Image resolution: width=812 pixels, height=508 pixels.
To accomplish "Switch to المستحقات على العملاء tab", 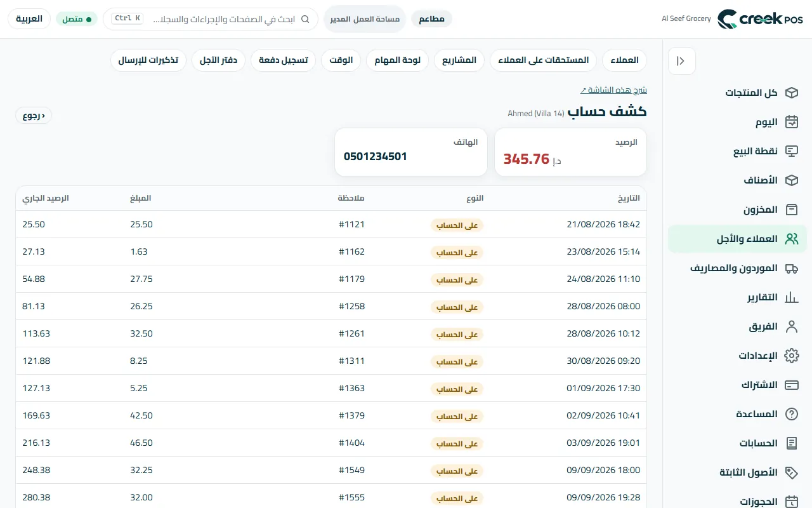I will (x=544, y=60).
